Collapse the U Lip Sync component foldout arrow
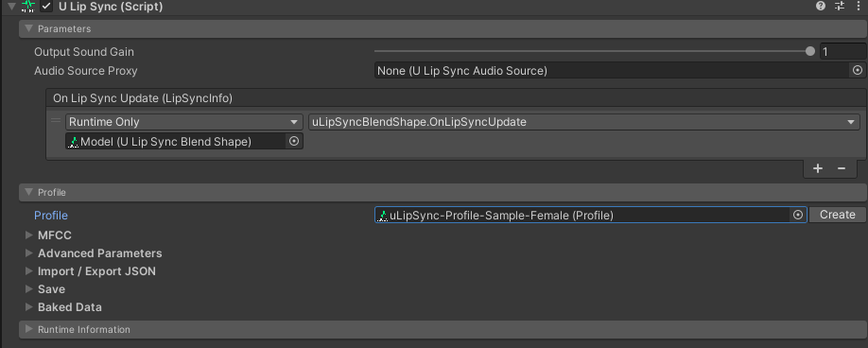The image size is (868, 348). 11,7
